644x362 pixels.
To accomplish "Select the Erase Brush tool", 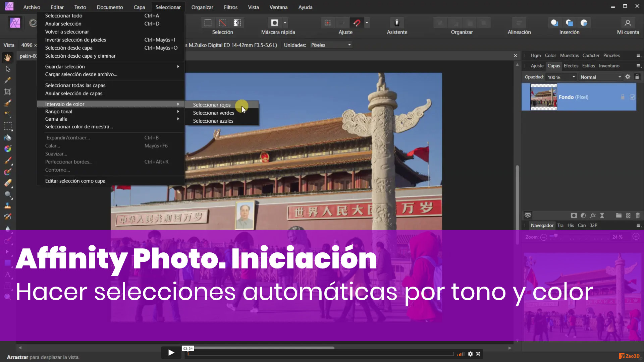I will click(x=8, y=183).
